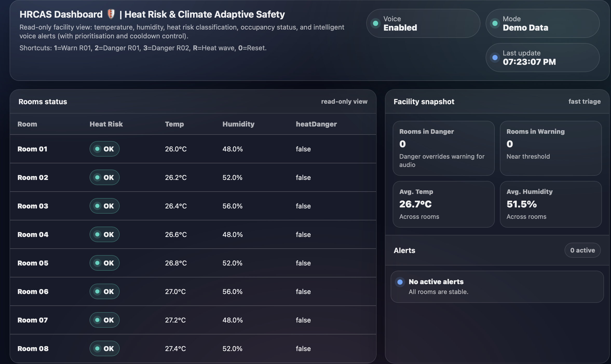Toggle the Voice Enabled pill
The height and width of the screenshot is (364, 611).
(423, 23)
